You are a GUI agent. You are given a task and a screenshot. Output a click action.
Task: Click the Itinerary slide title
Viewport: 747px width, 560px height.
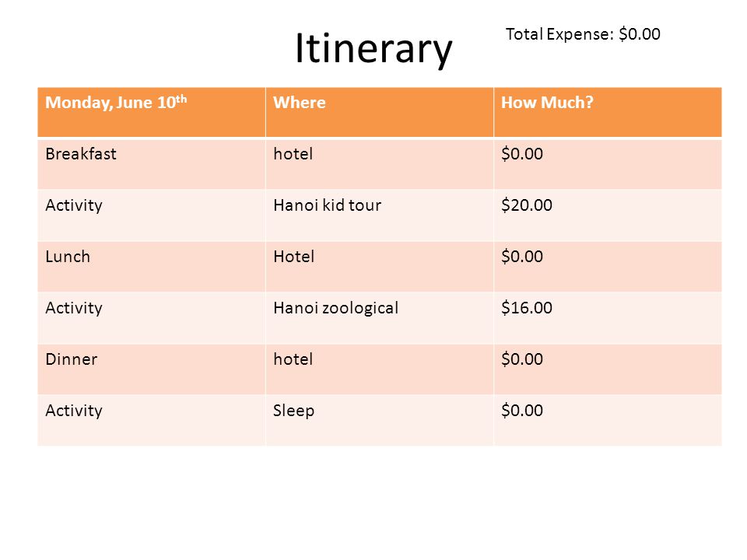(x=373, y=48)
